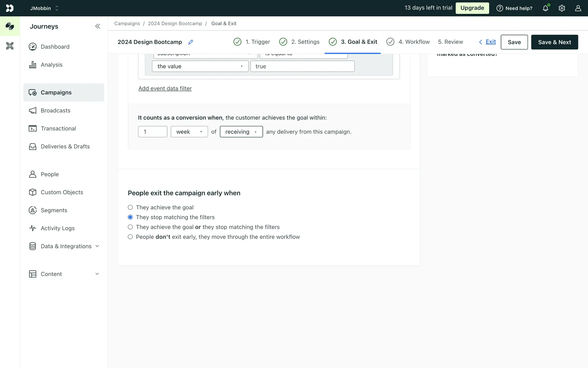Click the pencil icon to rename campaign
Image resolution: width=588 pixels, height=368 pixels.
[190, 42]
